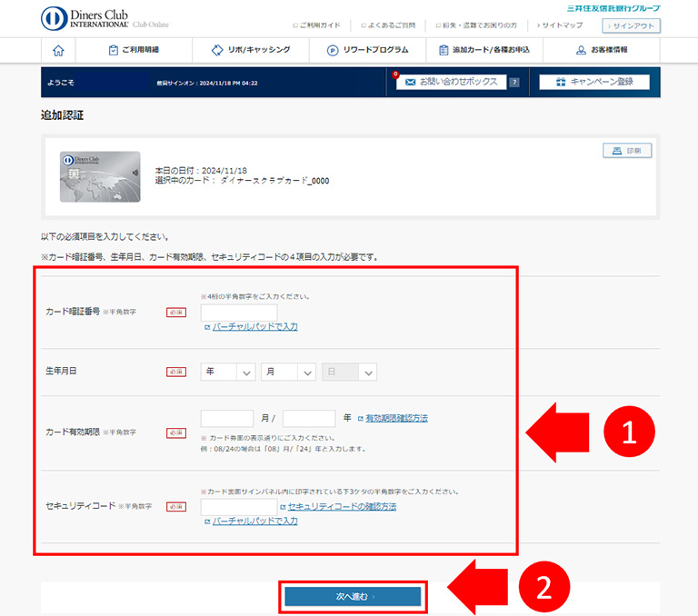Open the リボ/キャッシング menu
Image resolution: width=698 pixels, height=616 pixels.
(249, 51)
